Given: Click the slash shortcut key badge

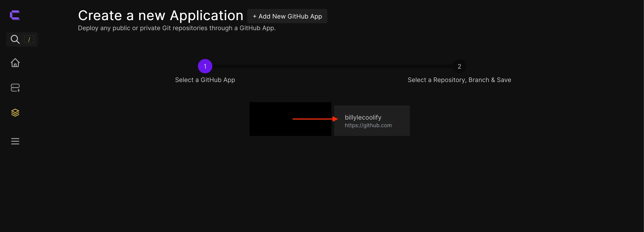Looking at the screenshot, I should point(29,39).
